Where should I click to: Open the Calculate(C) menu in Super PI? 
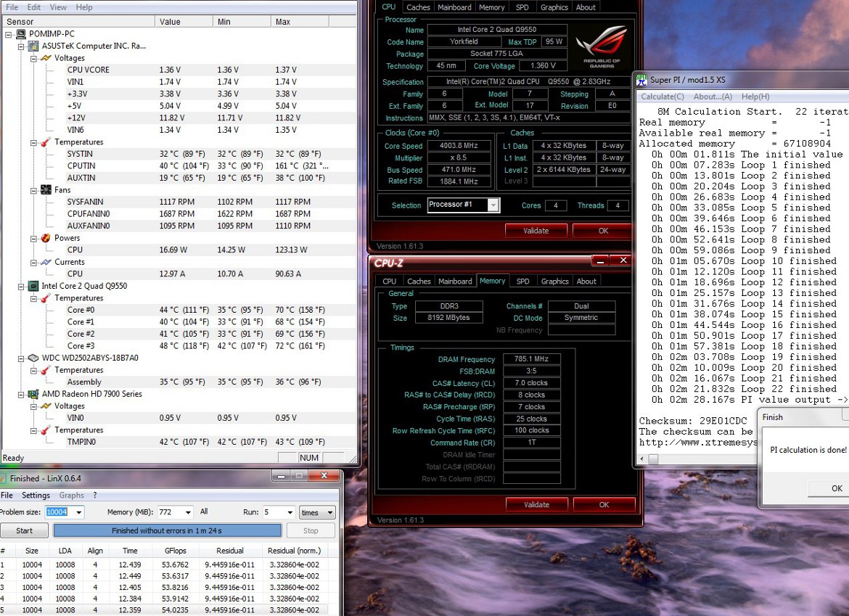[662, 96]
